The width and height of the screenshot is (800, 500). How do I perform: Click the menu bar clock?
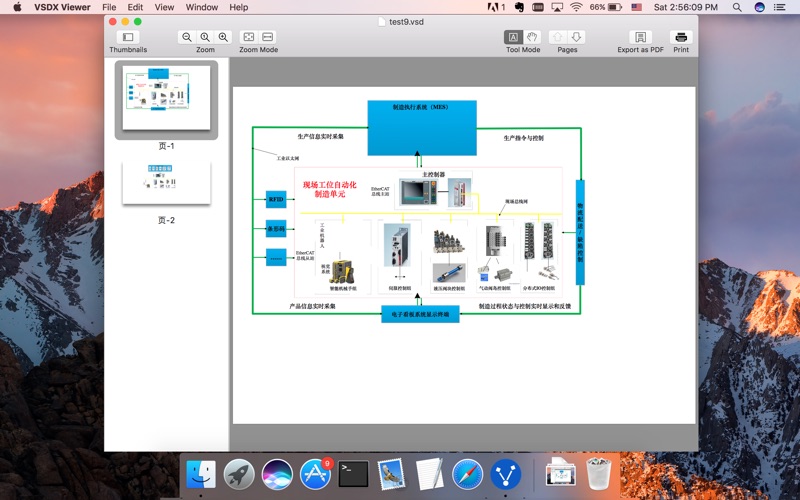click(x=686, y=7)
